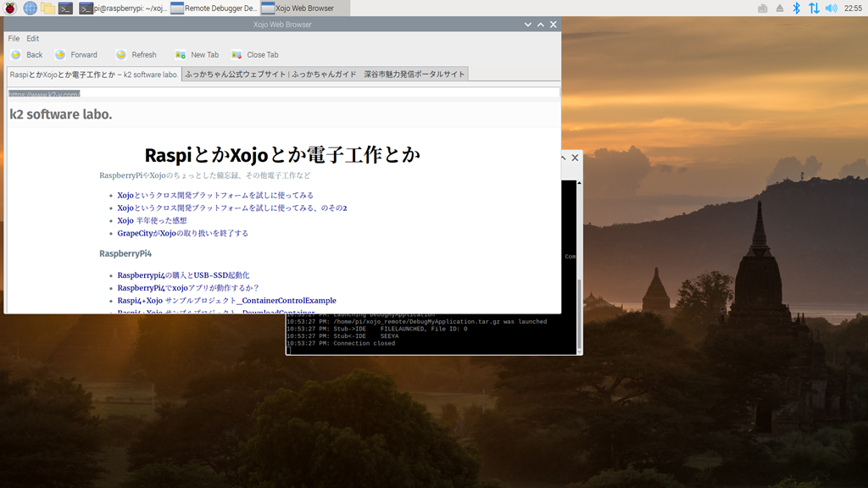Switch to the ふっかちゃん公式ウェブサイト tab
This screenshot has height=488, width=868.
coord(325,75)
